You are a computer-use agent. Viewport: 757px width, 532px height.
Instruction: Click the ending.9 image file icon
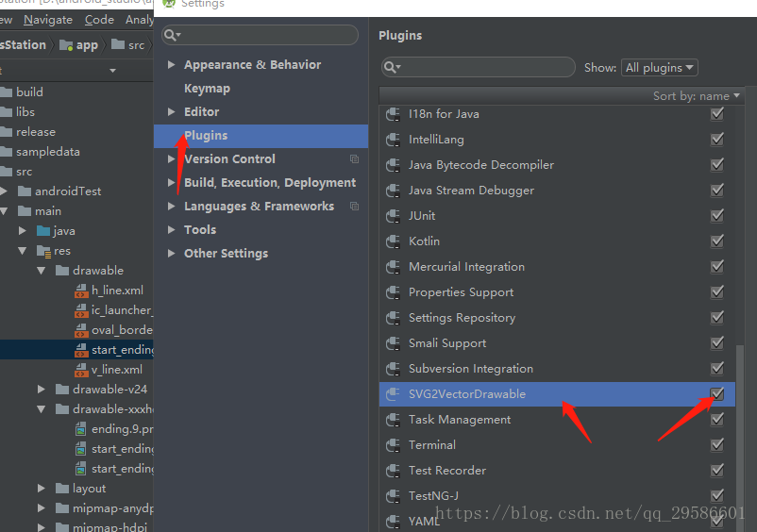click(81, 429)
